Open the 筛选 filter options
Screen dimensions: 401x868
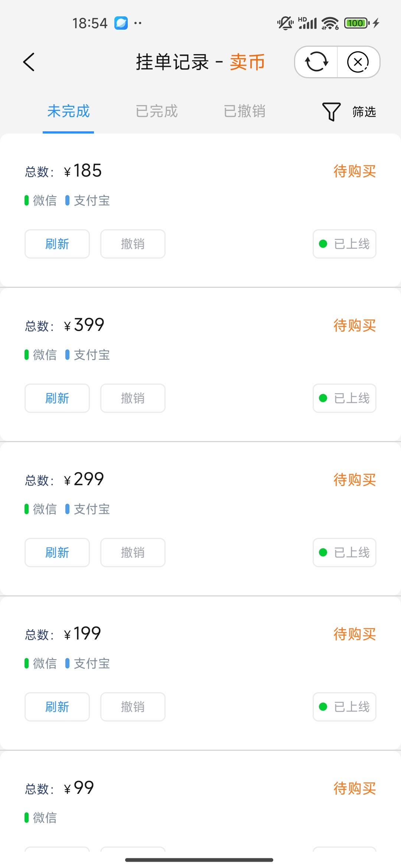pyautogui.click(x=364, y=112)
